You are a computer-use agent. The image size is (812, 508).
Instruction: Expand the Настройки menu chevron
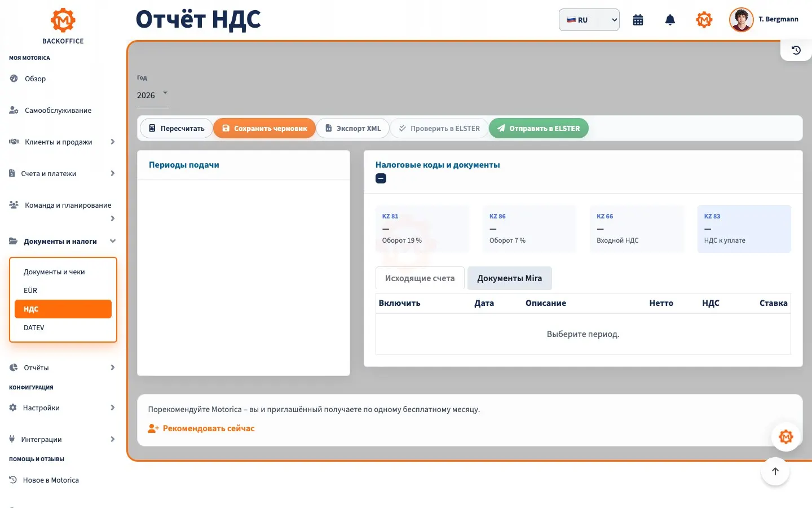click(x=113, y=408)
